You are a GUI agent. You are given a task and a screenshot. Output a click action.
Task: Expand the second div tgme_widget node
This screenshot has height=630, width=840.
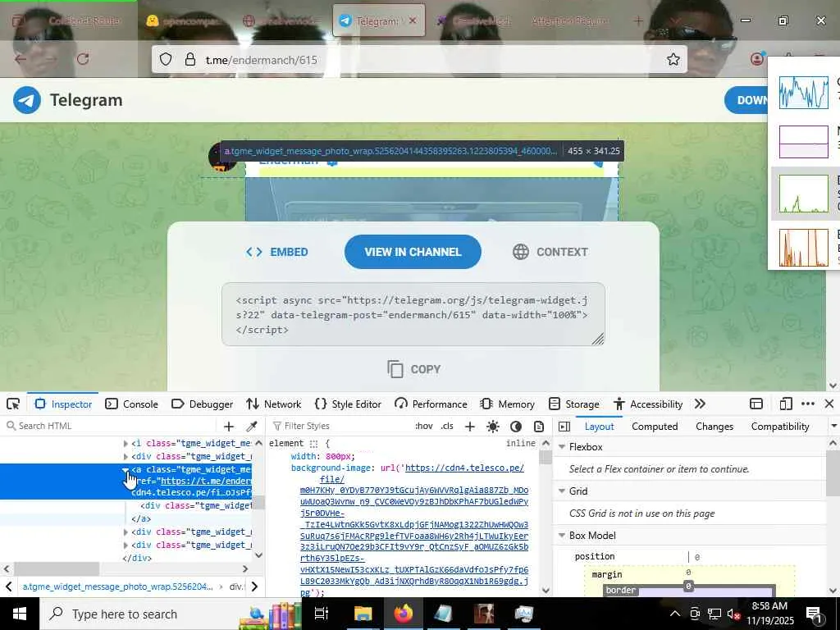pyautogui.click(x=126, y=532)
